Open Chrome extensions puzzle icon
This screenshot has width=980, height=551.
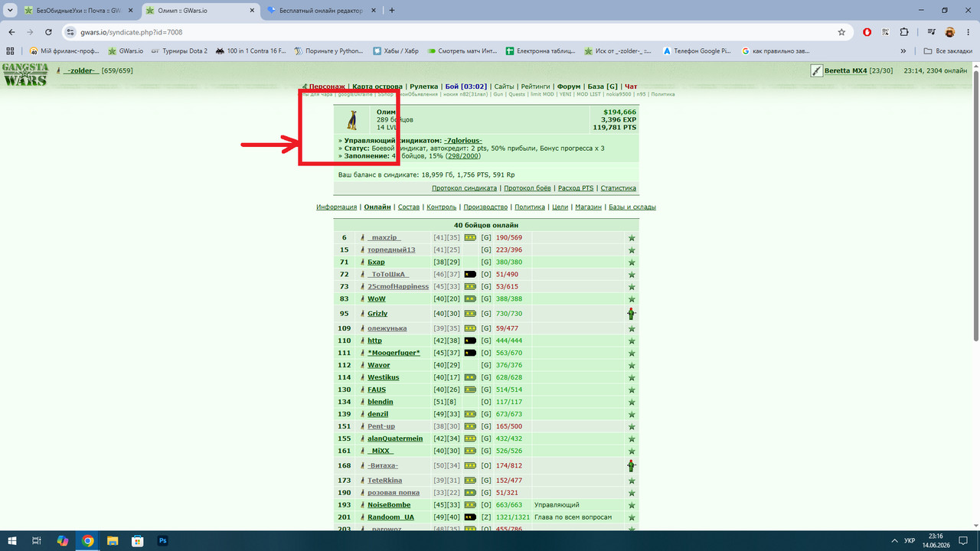point(904,32)
